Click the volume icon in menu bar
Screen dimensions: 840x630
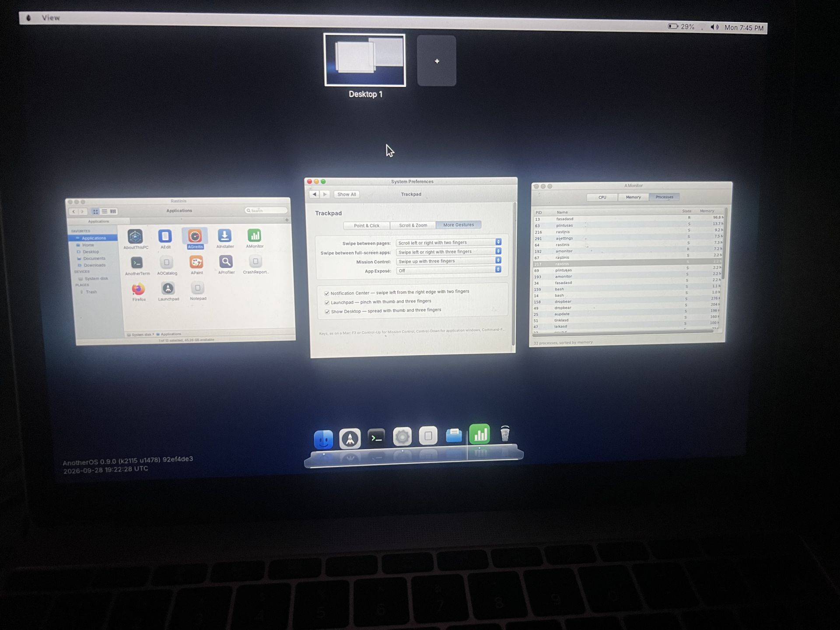pos(714,27)
